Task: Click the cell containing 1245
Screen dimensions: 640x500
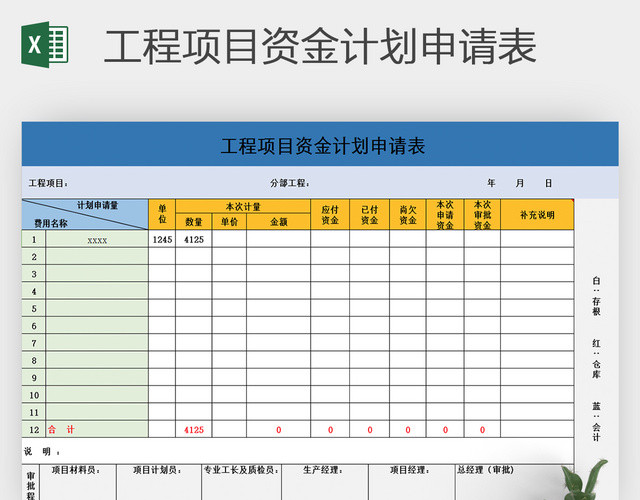Action: 162,240
